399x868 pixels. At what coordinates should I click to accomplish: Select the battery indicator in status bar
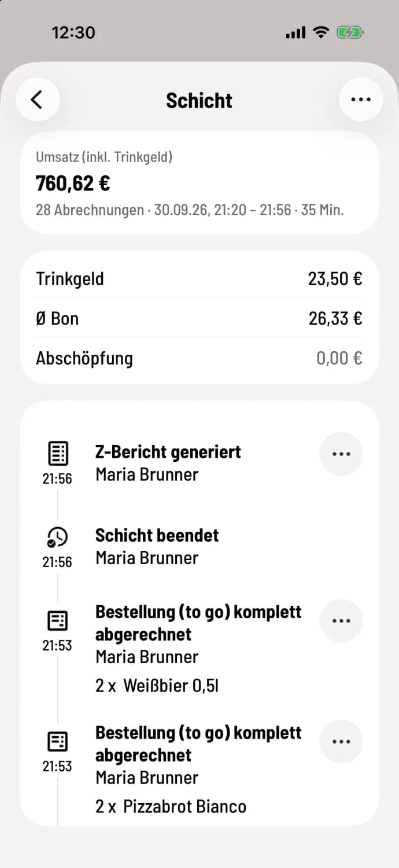point(350,33)
